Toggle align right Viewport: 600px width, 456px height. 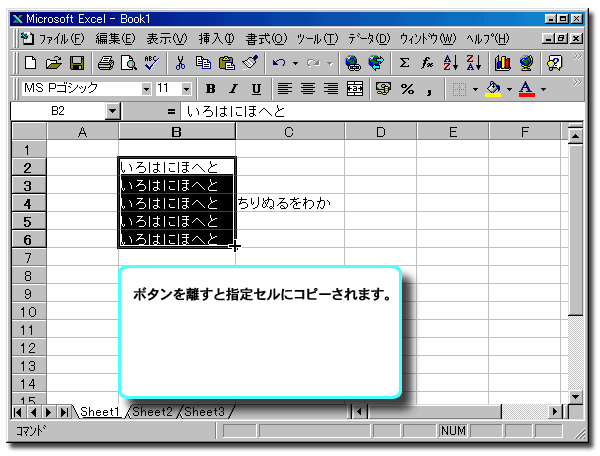coord(331,89)
